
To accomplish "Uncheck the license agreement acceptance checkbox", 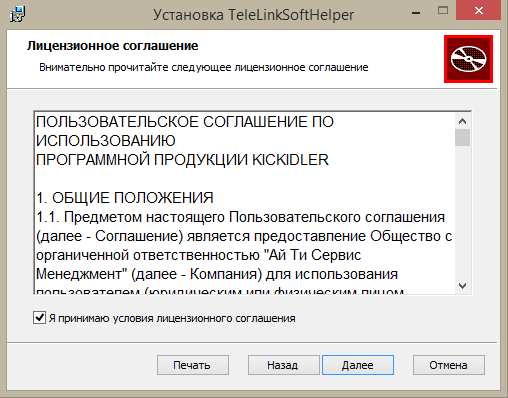I will (x=39, y=317).
